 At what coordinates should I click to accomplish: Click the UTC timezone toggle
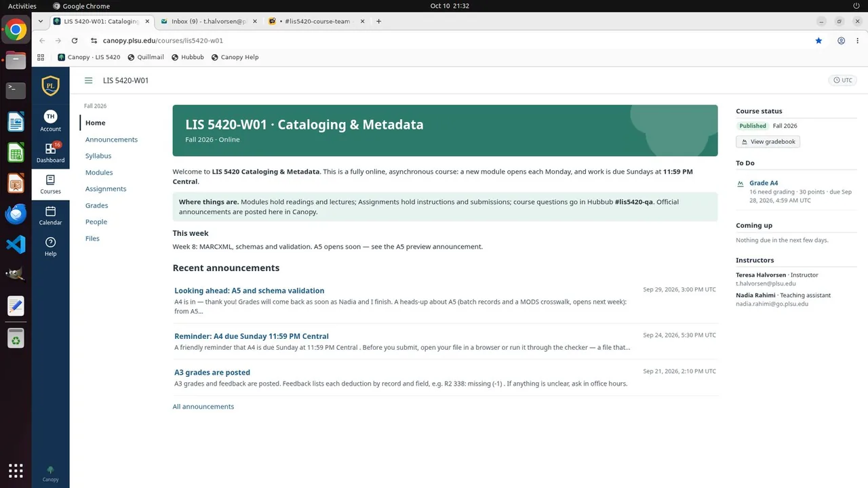(843, 80)
